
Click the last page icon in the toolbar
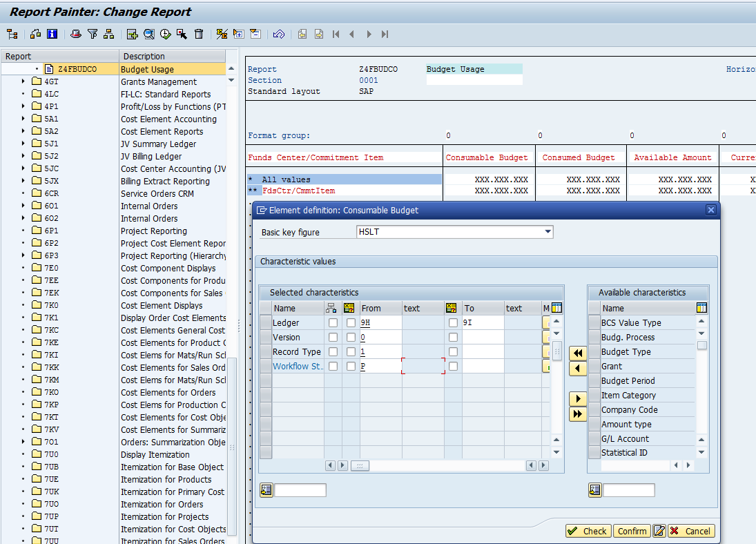coord(385,35)
